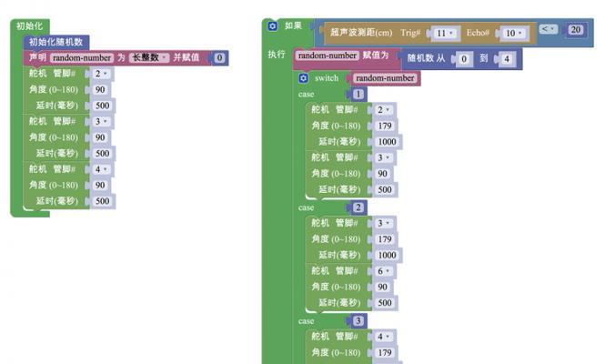The width and height of the screenshot is (605, 364).
Task: Edit delay 500 for pin 6 in case 2
Action: (x=385, y=303)
